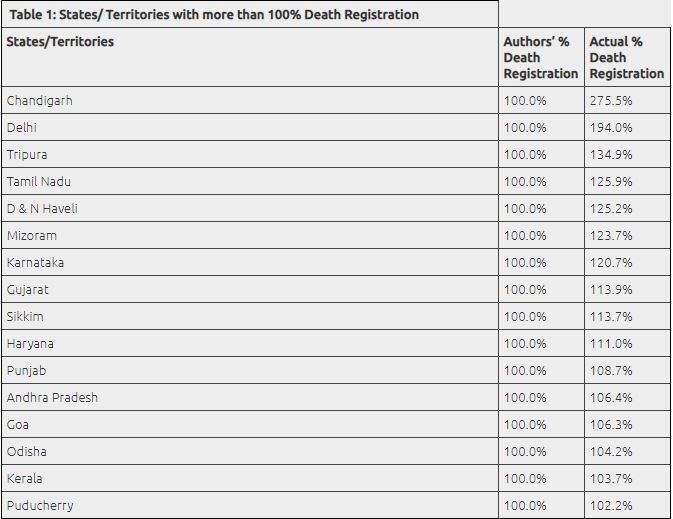Click the Chandigarh row name cell
Screen dimensions: 673x519
click(40, 101)
